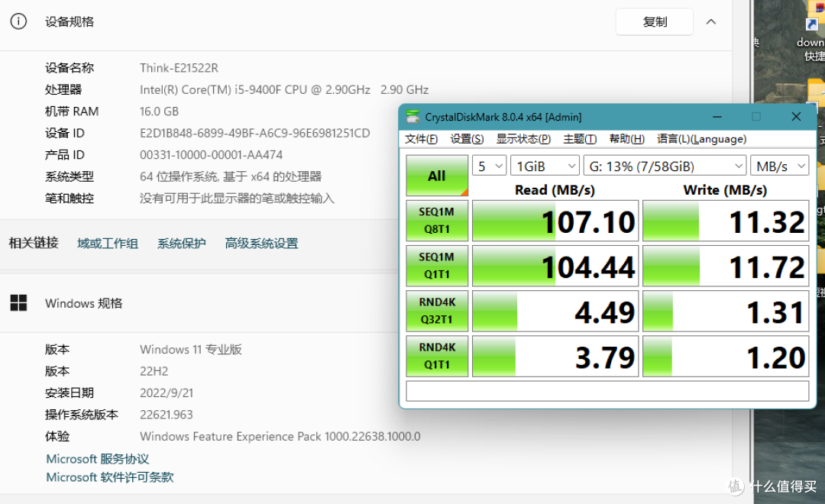Viewport: 825px width, 504px height.
Task: Click the 104.44 read result bar
Action: pyautogui.click(x=555, y=266)
